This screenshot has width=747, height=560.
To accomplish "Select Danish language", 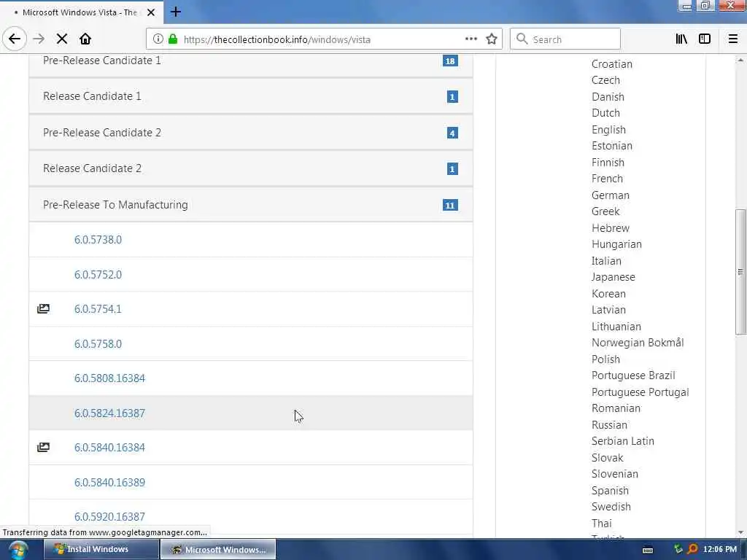I will coord(608,97).
